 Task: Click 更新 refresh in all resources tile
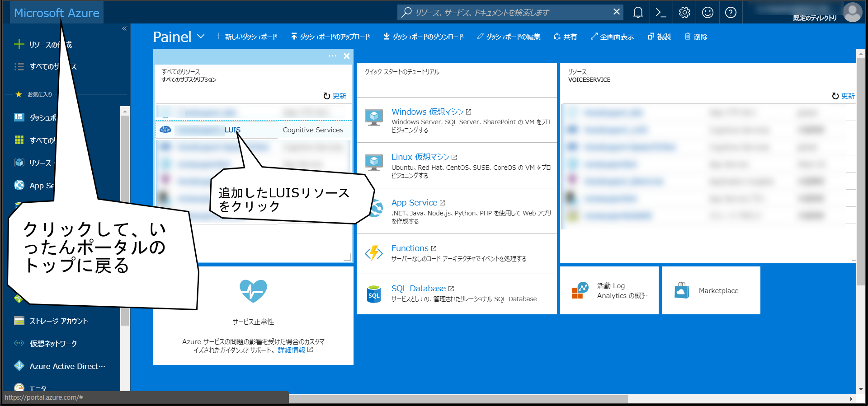coord(335,96)
